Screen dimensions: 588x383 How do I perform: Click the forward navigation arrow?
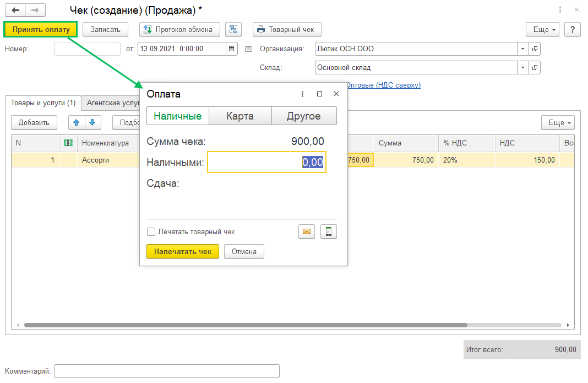[x=35, y=10]
